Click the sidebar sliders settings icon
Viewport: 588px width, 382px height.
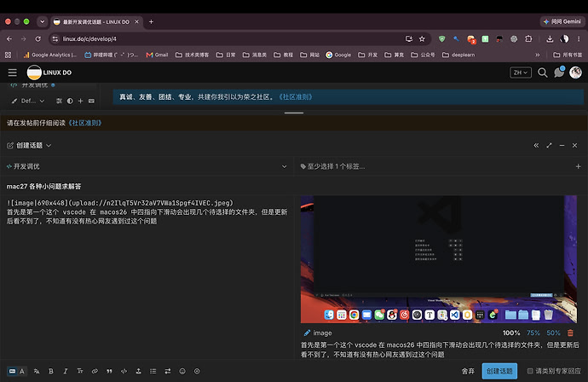click(x=59, y=101)
